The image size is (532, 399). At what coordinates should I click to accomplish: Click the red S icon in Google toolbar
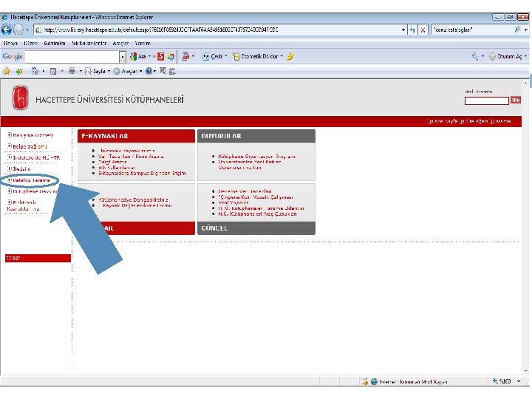(161, 56)
